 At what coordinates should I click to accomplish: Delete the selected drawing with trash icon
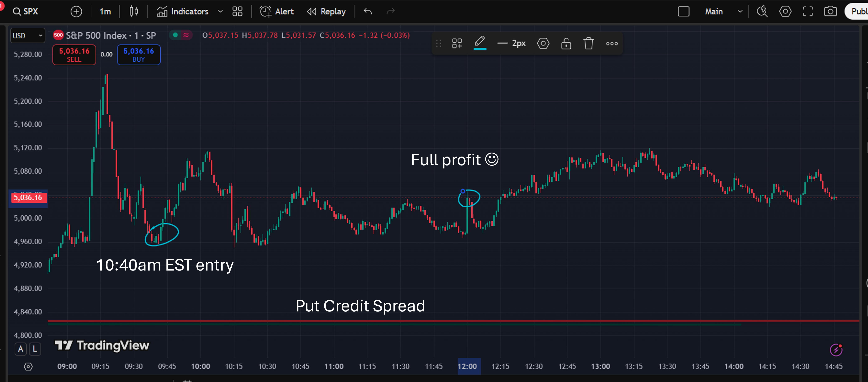tap(589, 43)
